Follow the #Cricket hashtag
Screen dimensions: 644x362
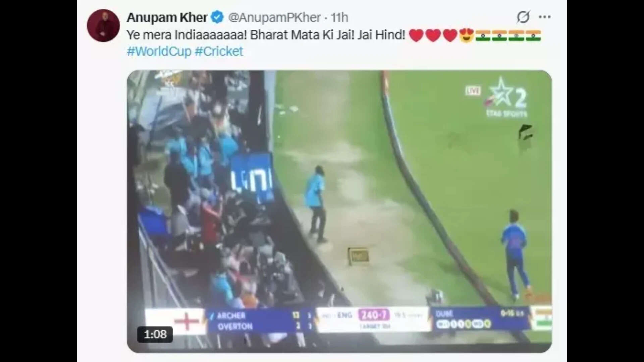(x=219, y=51)
